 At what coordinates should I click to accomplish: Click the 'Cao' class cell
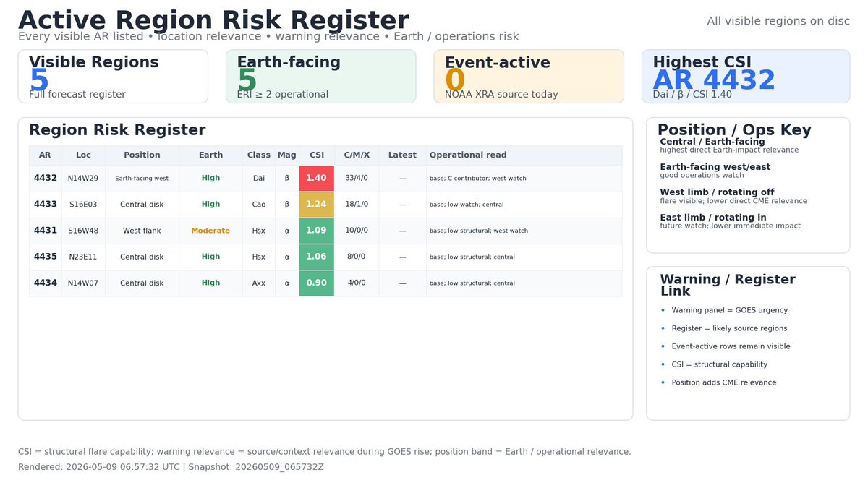click(x=258, y=205)
